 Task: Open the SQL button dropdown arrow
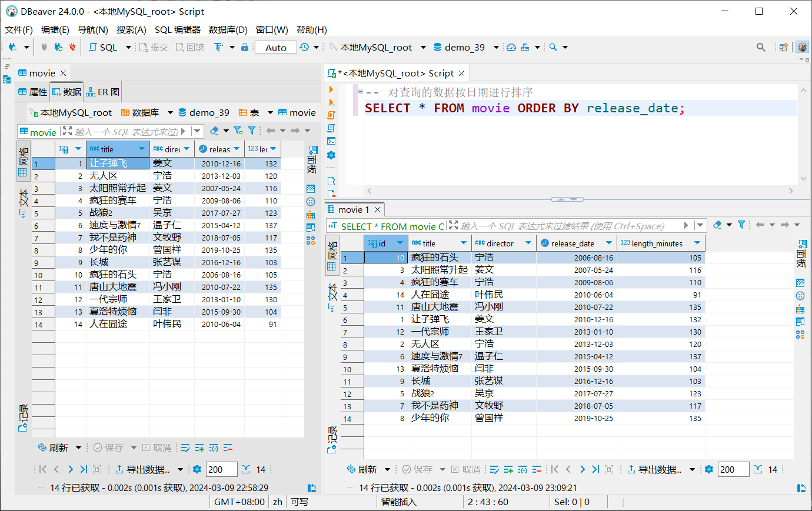(x=128, y=47)
